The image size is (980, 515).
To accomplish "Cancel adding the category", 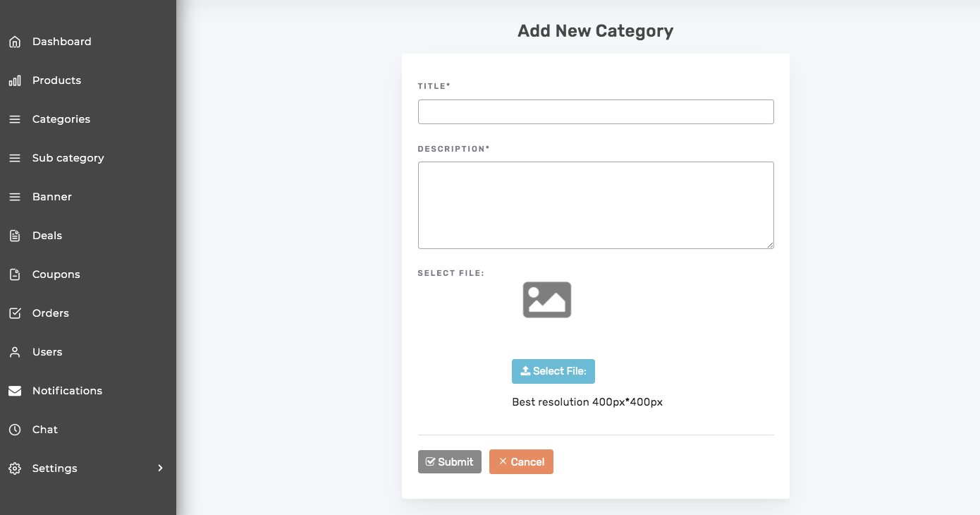I will [x=521, y=461].
